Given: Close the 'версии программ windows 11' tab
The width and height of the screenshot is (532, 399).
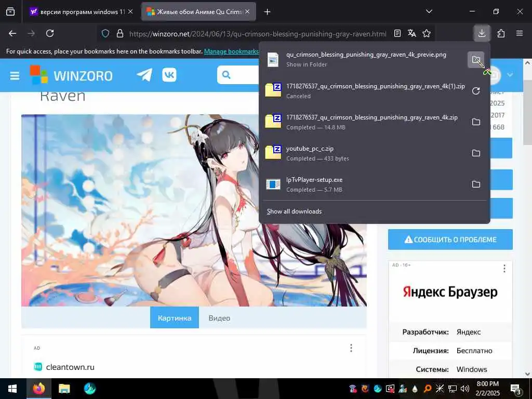Looking at the screenshot, I should point(130,12).
